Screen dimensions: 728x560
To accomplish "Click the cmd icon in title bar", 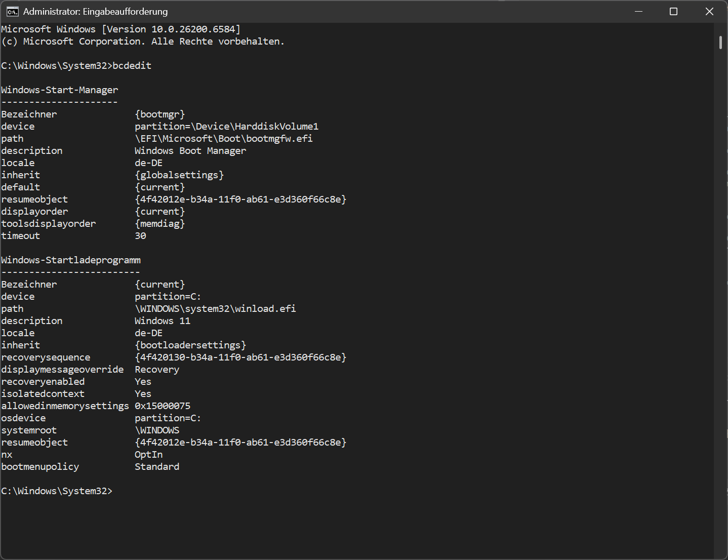I will [12, 11].
